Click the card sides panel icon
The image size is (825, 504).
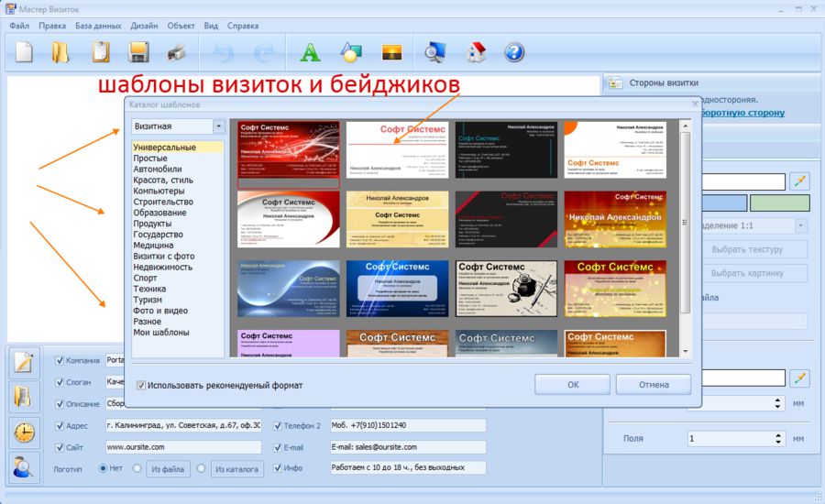click(x=613, y=82)
